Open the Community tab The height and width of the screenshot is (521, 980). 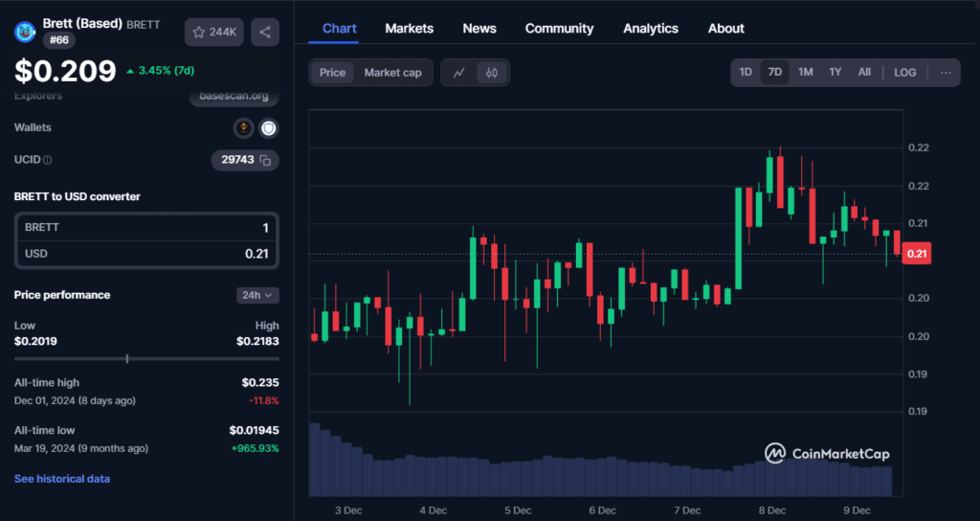[x=559, y=28]
